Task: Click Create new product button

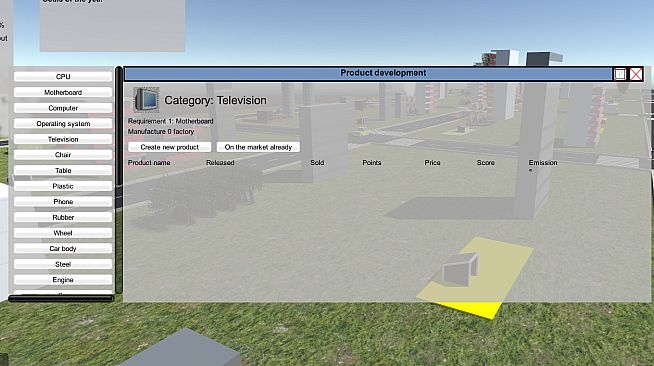Action: pos(169,147)
